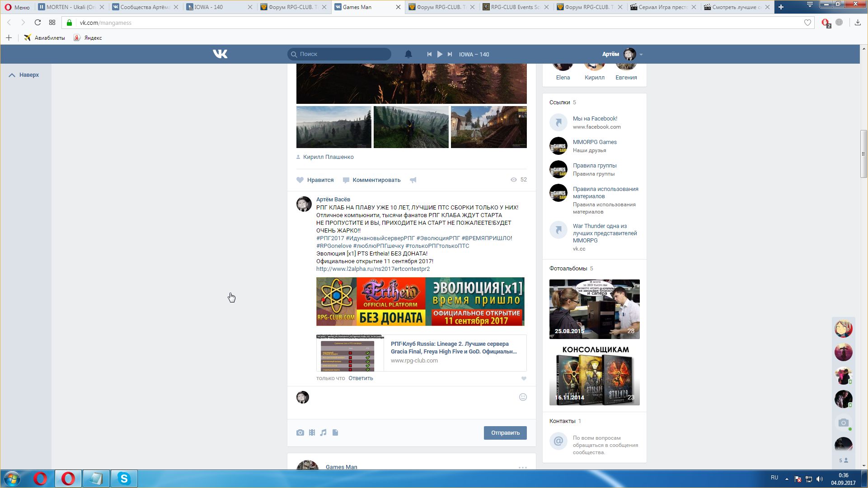Skip to previous track in header player
Viewport: 868px width, 488px height.
click(429, 54)
